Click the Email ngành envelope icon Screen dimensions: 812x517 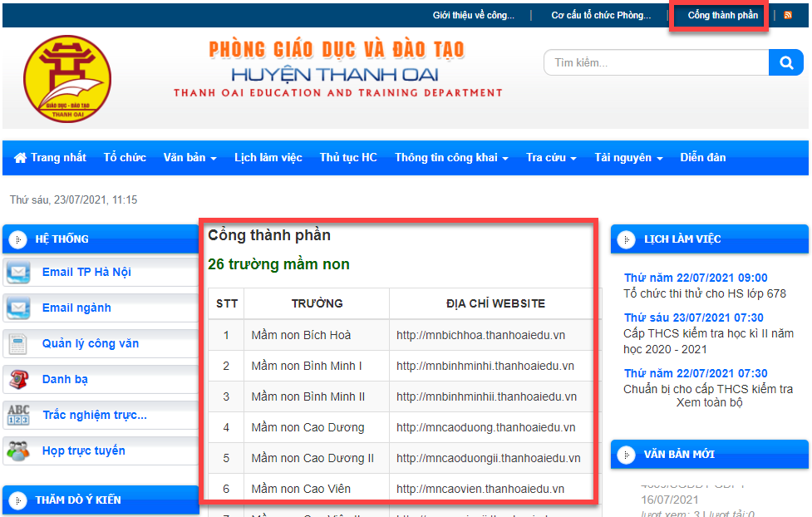[x=18, y=308]
